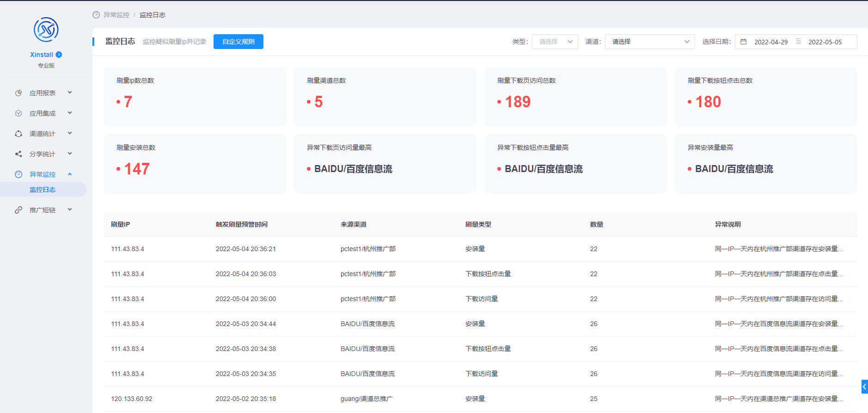
Task: Collapse the 异常监控 menu chevron
Action: 70,174
